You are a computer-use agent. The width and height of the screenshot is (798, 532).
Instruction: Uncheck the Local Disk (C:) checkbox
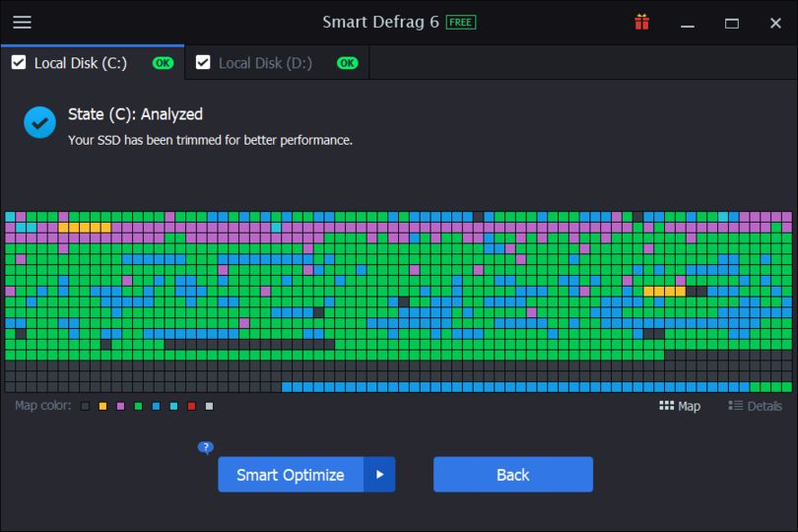click(x=19, y=63)
